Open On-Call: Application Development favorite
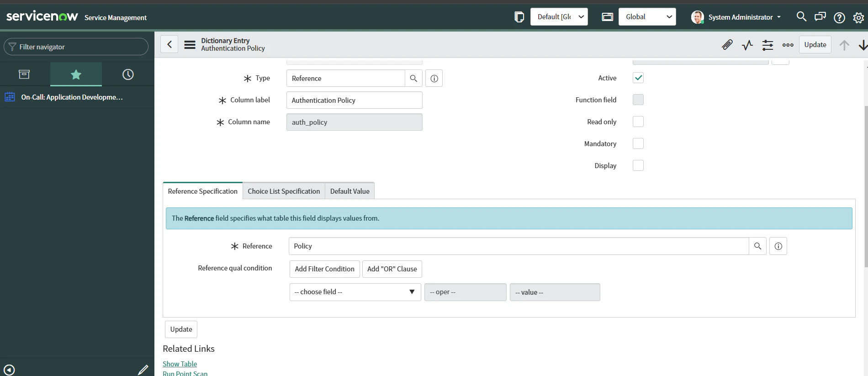The height and width of the screenshot is (376, 868). (x=72, y=97)
